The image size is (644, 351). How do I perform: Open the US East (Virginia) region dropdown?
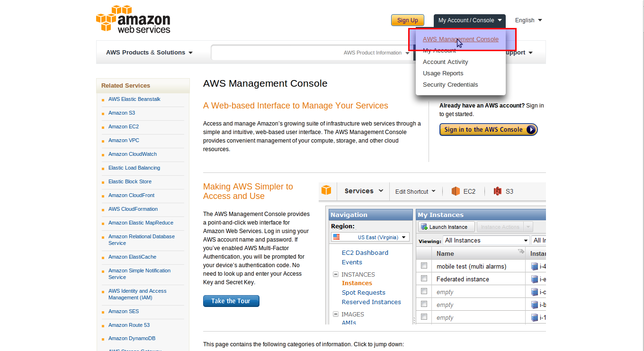point(370,237)
